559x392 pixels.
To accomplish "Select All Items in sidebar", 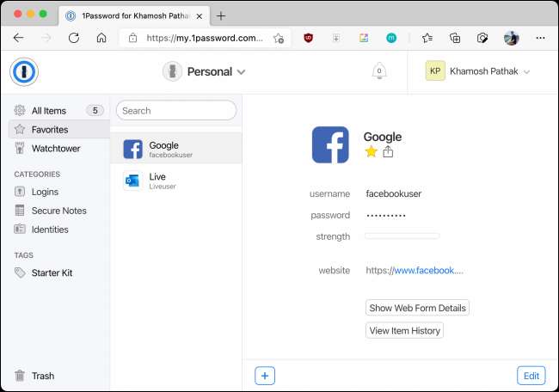I will (58, 111).
